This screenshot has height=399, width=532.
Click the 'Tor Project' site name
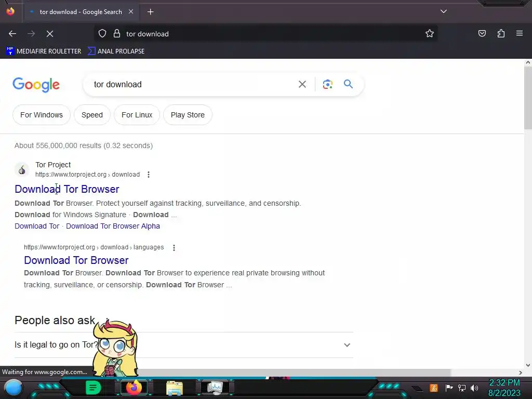point(53,165)
